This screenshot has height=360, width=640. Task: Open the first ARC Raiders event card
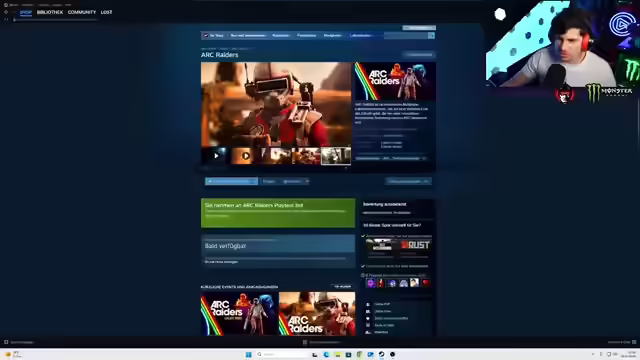tap(239, 314)
